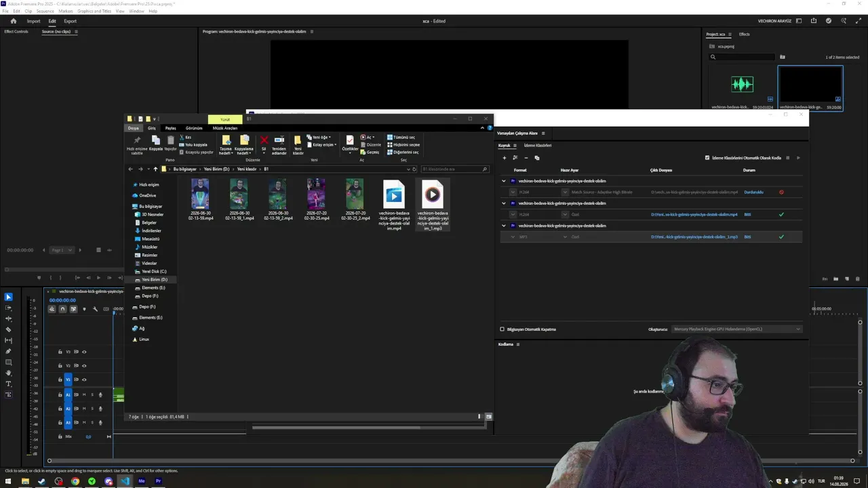Click the Premiere Home icon
Screen dimensions: 868x488
point(13,21)
